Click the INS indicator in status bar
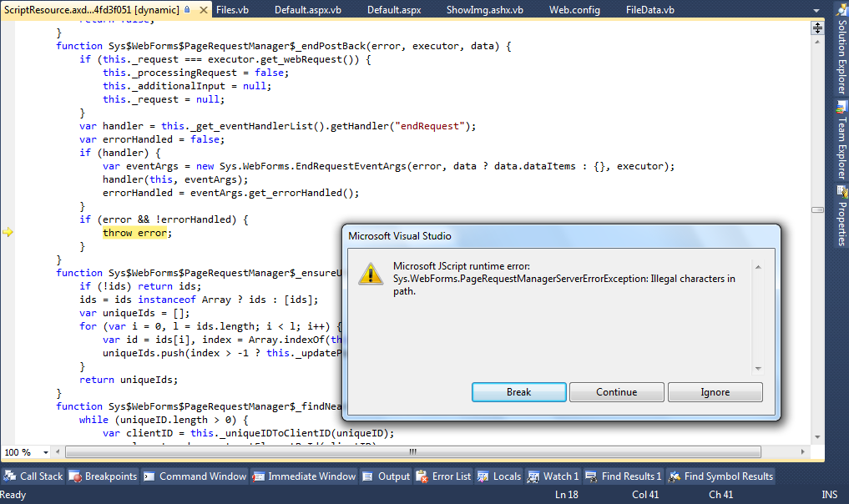The width and height of the screenshot is (849, 504). [830, 494]
